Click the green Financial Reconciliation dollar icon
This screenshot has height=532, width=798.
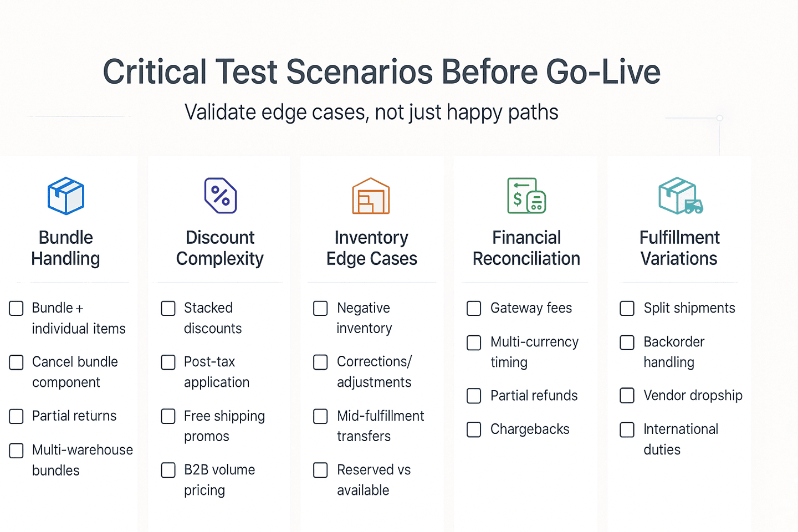[526, 196]
